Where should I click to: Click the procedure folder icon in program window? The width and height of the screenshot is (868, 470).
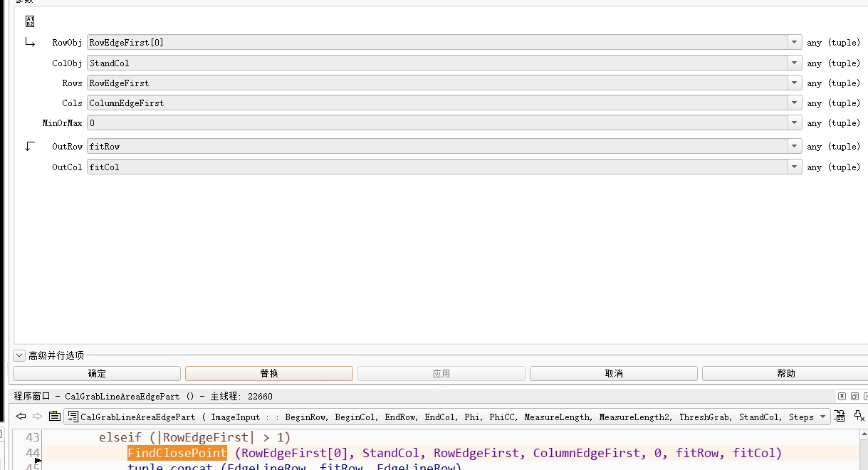[54, 417]
